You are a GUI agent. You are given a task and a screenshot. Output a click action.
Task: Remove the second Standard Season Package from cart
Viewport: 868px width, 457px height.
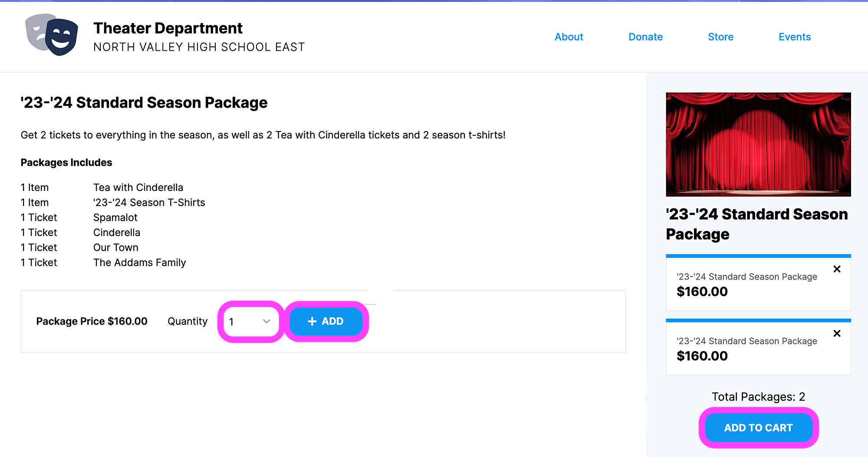click(x=837, y=333)
